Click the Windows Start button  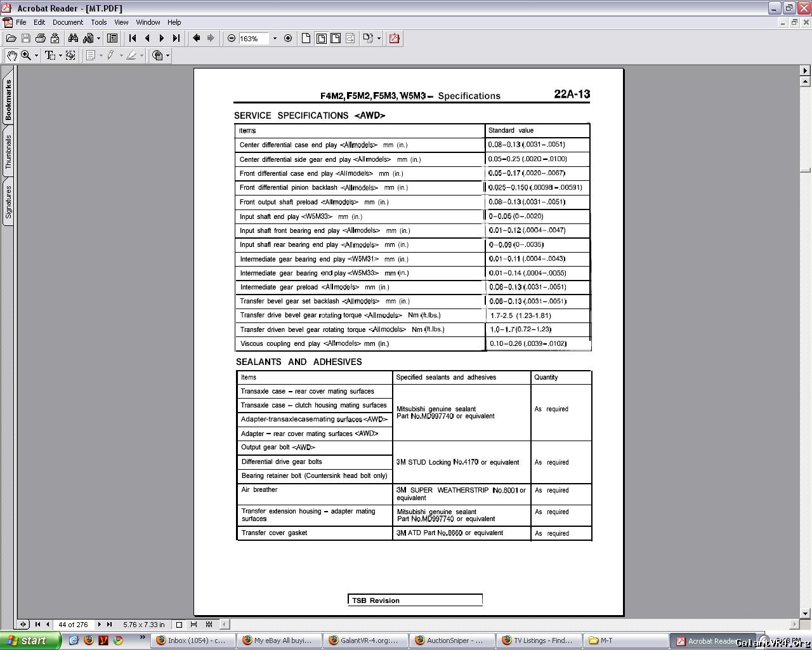30,640
